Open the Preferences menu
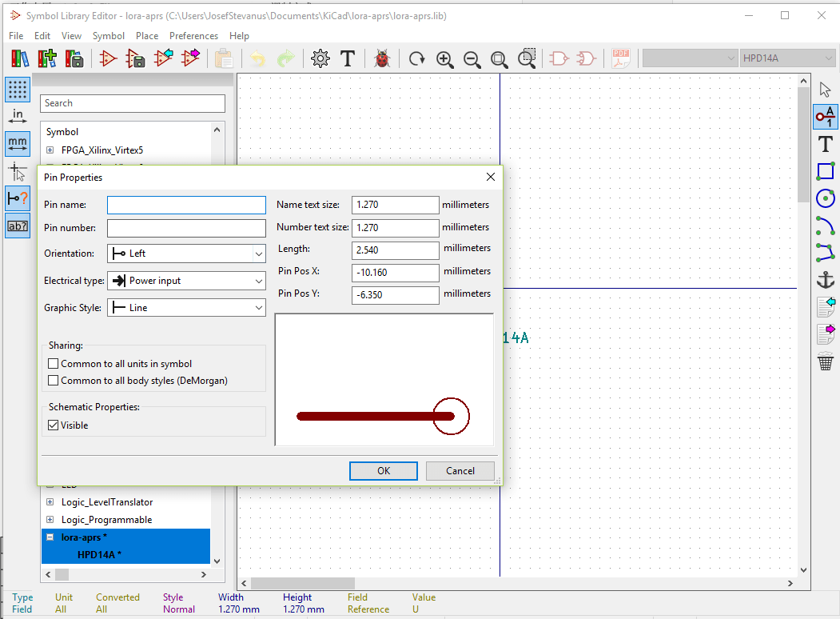This screenshot has width=840, height=619. point(193,35)
